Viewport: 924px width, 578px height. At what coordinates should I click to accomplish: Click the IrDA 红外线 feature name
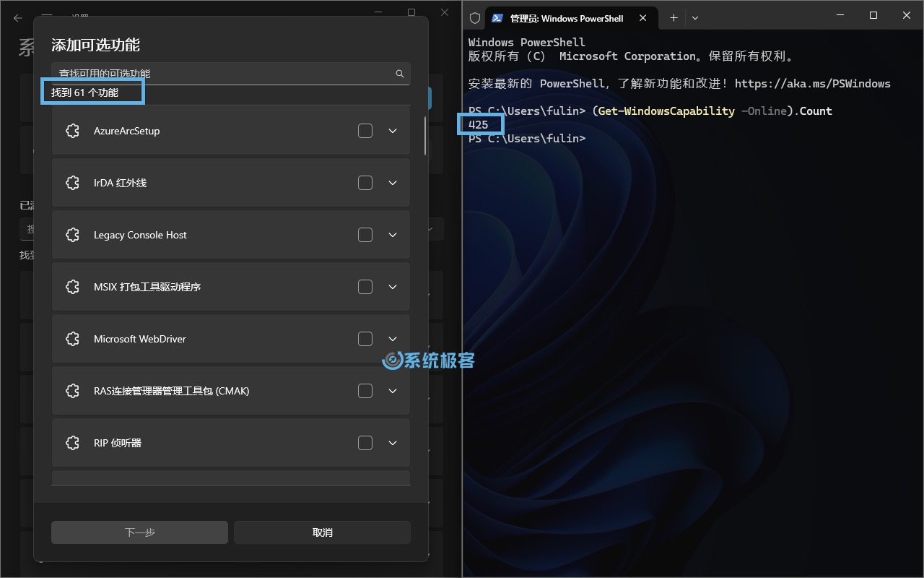120,183
